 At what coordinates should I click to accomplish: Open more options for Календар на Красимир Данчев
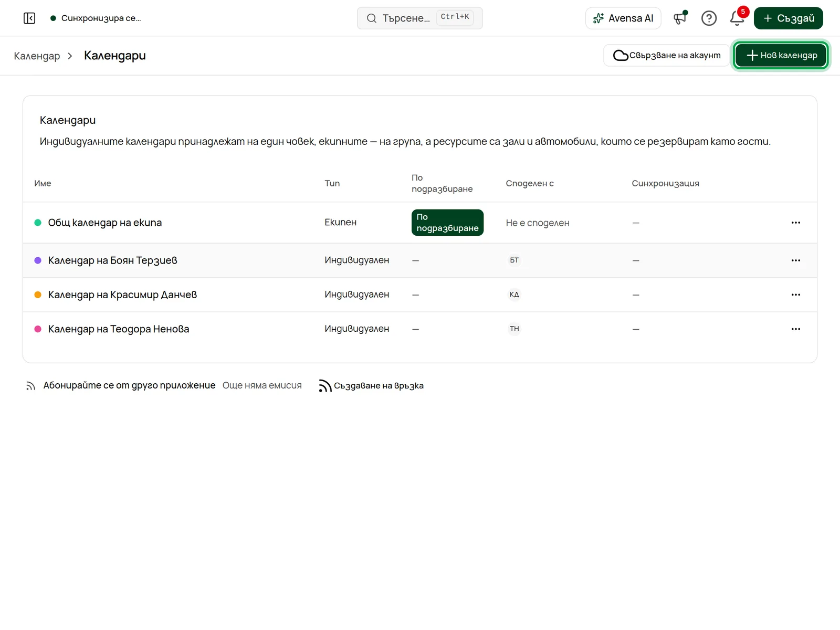point(796,295)
